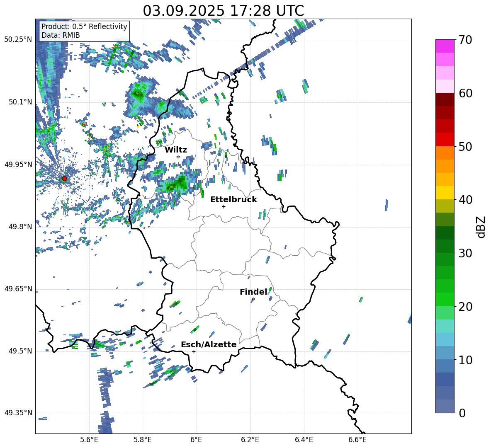The width and height of the screenshot is (491, 448).
Task: Click the 6.4°E longitude label
Action: pos(304,440)
